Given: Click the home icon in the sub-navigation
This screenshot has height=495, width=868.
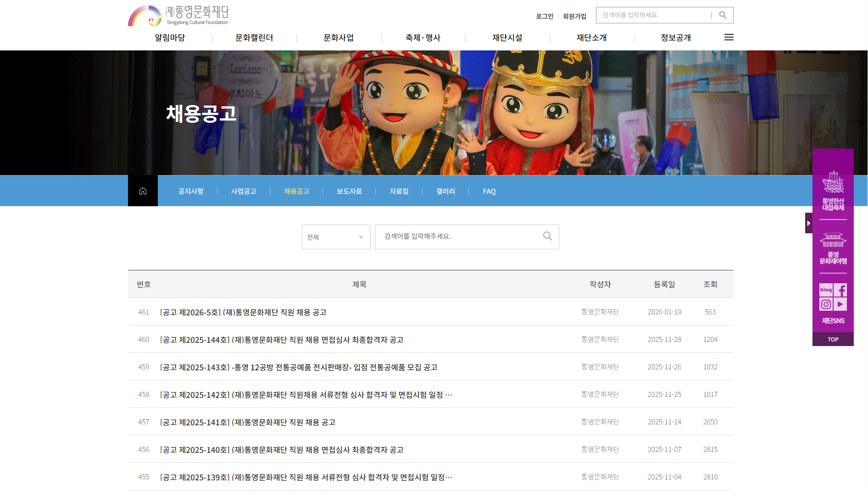Looking at the screenshot, I should pos(143,191).
